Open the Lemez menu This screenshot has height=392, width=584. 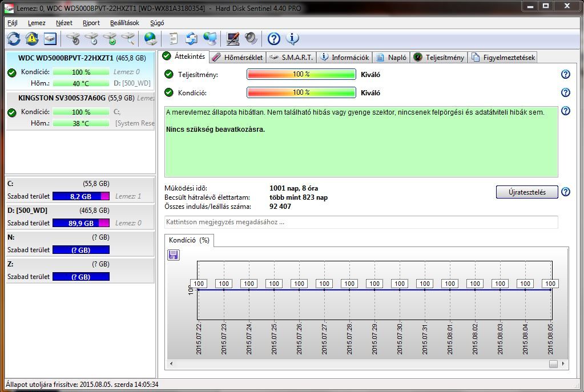click(37, 23)
